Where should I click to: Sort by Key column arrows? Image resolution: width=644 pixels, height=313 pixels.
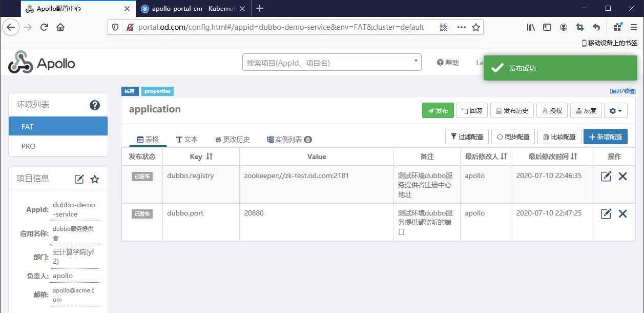pos(209,156)
